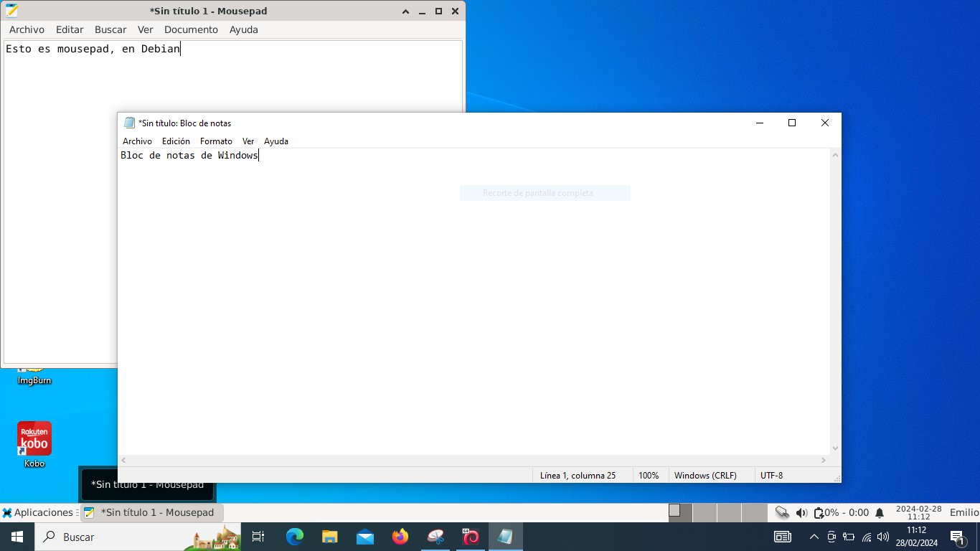Open Formato menu in Bloc de notas
980x551 pixels.
point(216,141)
